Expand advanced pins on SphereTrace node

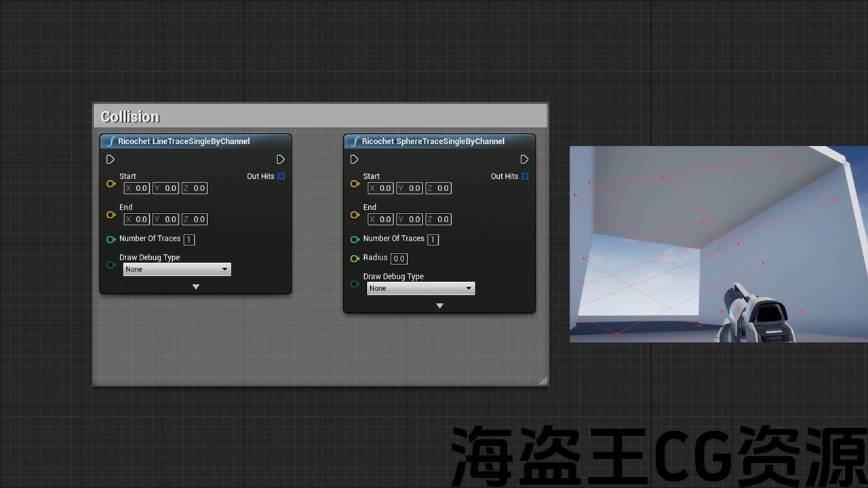point(439,306)
